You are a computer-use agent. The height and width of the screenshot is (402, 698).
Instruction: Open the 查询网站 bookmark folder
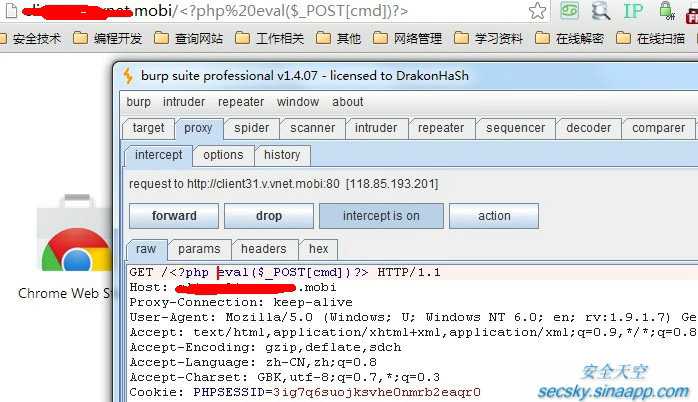[188, 39]
